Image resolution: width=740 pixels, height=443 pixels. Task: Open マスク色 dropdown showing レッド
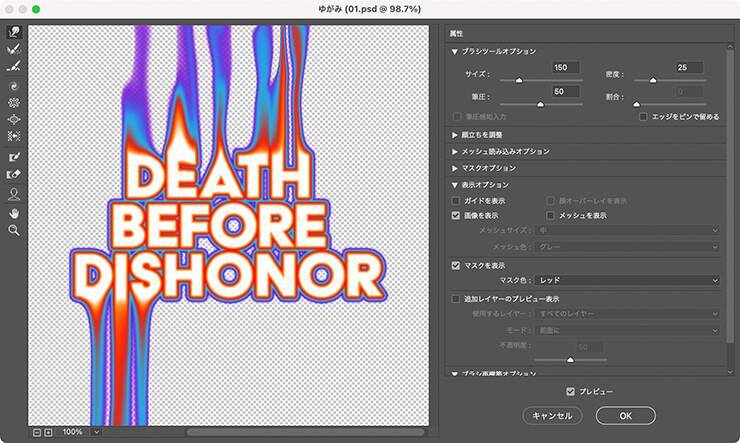[627, 280]
